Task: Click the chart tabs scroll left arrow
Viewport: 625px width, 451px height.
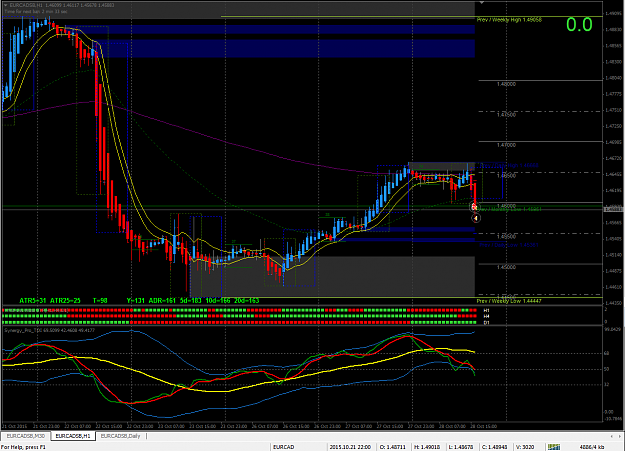Action: (x=611, y=436)
